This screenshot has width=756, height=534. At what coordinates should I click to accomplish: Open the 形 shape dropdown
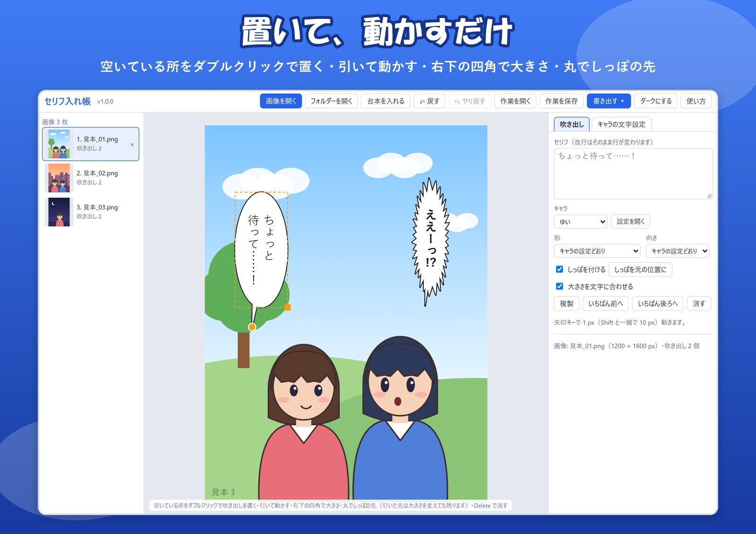[597, 251]
